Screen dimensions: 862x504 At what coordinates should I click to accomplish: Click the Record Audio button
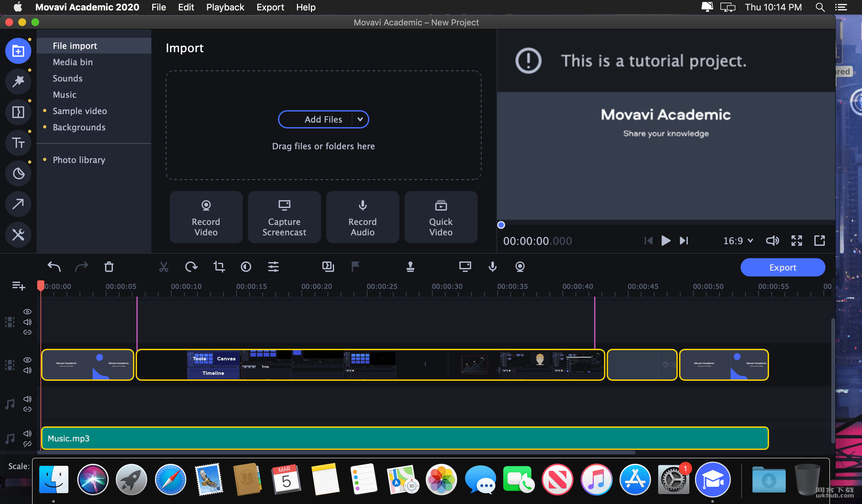pyautogui.click(x=362, y=217)
